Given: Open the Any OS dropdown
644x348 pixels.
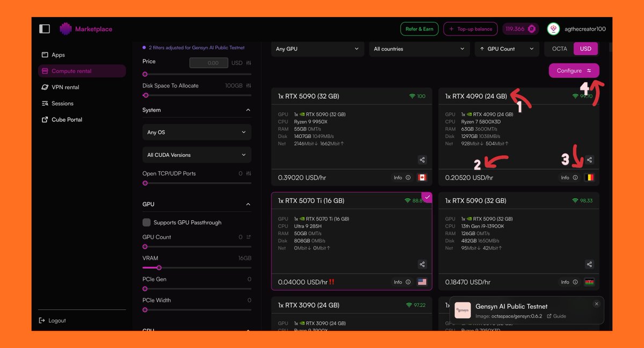Looking at the screenshot, I should coord(196,132).
